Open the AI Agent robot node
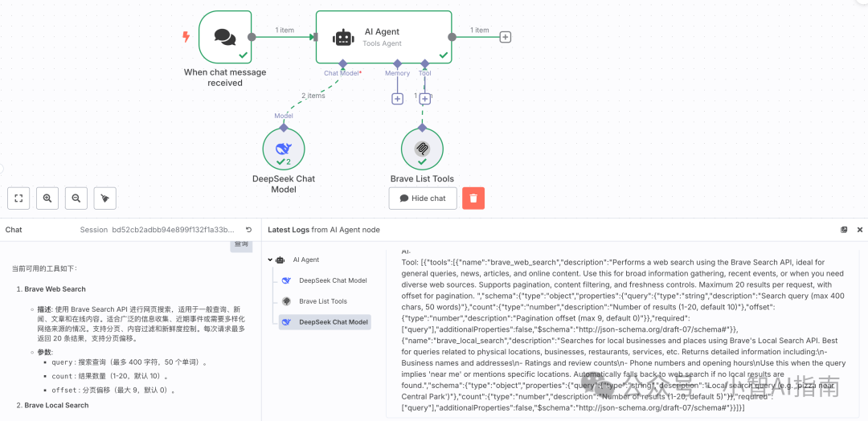Screen dimensions: 868x421 pos(343,37)
